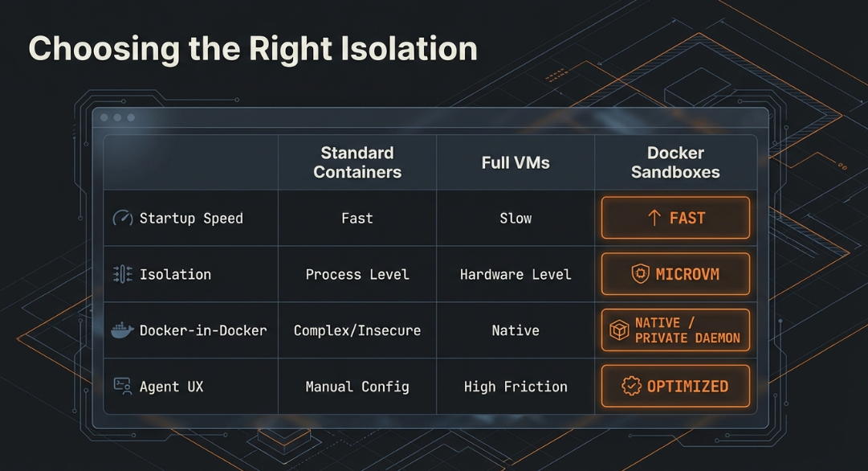Click the Hardware Level cell
Image resolution: width=868 pixels, height=471 pixels.
point(516,274)
